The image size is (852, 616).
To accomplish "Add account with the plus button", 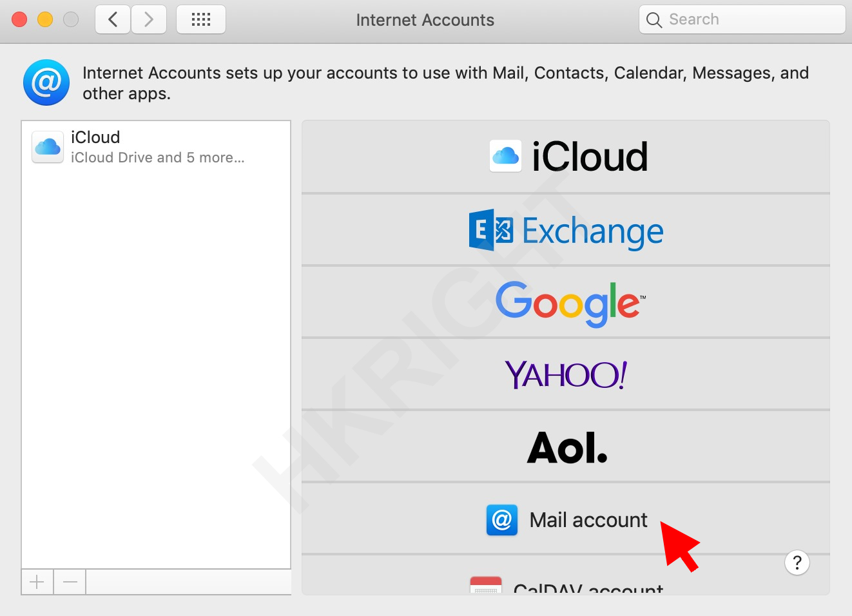I will (37, 582).
